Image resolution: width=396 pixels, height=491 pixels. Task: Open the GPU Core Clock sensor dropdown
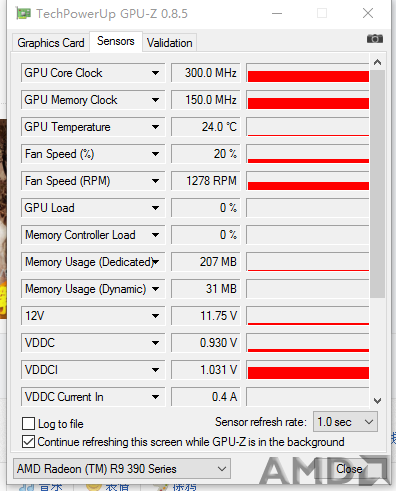(x=155, y=73)
